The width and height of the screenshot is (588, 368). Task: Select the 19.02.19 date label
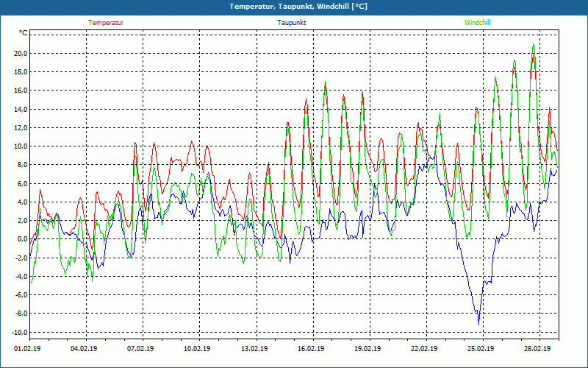pyautogui.click(x=367, y=348)
